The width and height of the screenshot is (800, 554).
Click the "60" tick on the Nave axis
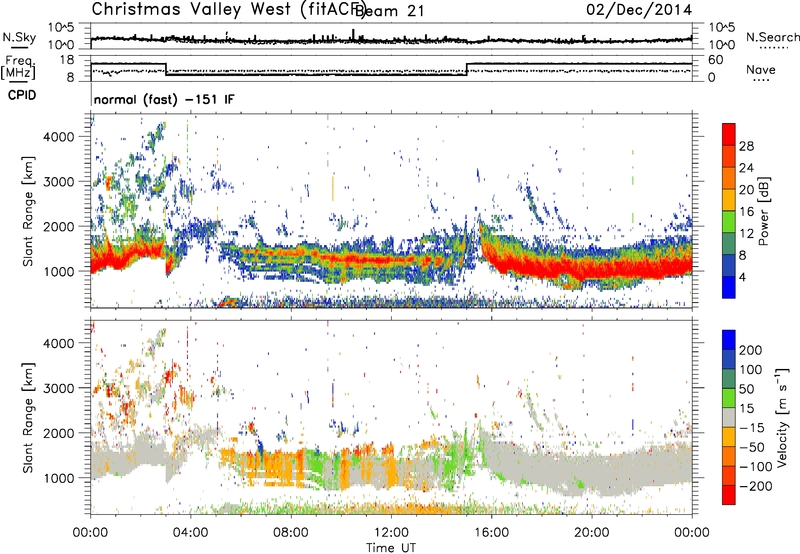point(716,60)
